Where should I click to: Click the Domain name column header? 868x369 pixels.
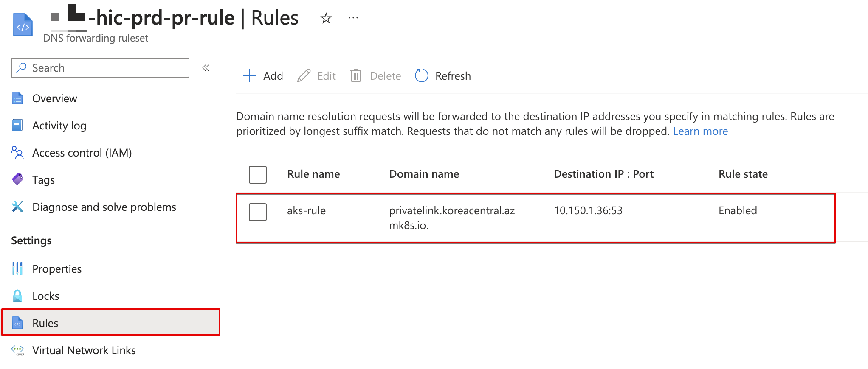coord(424,174)
